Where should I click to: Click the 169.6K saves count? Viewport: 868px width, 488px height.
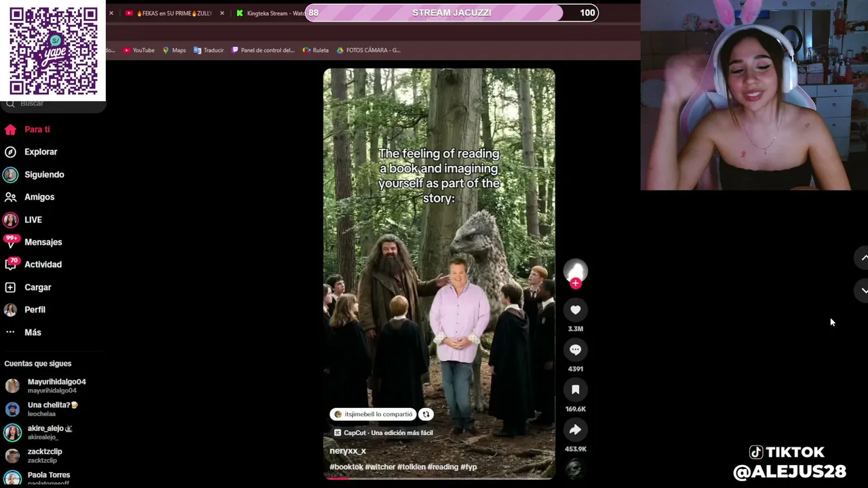point(575,409)
